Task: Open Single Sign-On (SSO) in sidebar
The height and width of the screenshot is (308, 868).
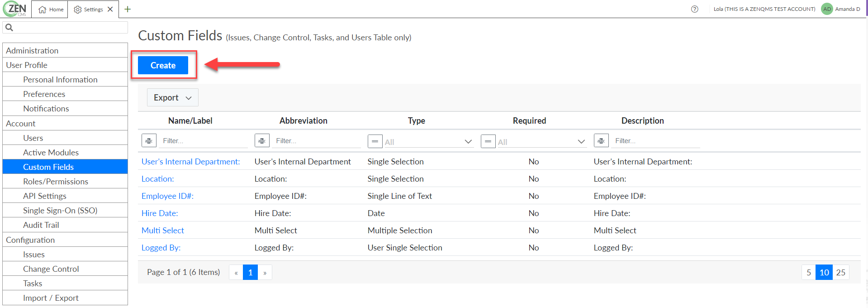Action: pos(65,210)
